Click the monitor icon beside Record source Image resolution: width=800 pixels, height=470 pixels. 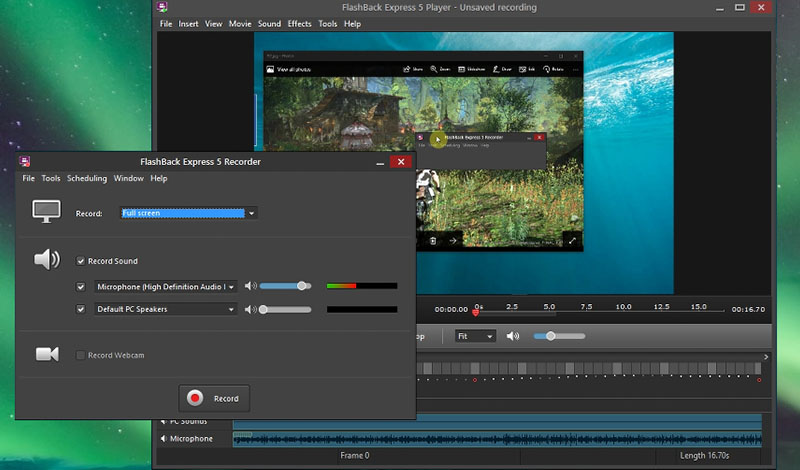click(x=46, y=211)
